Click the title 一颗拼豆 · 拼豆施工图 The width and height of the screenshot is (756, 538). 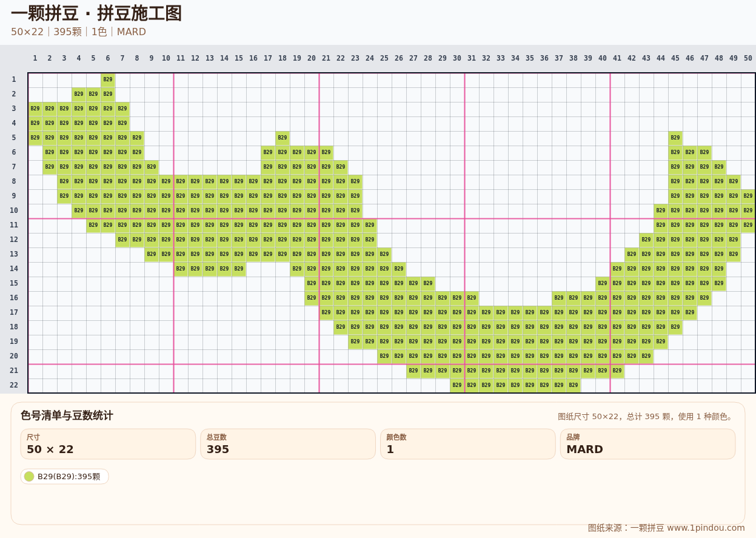96,13
